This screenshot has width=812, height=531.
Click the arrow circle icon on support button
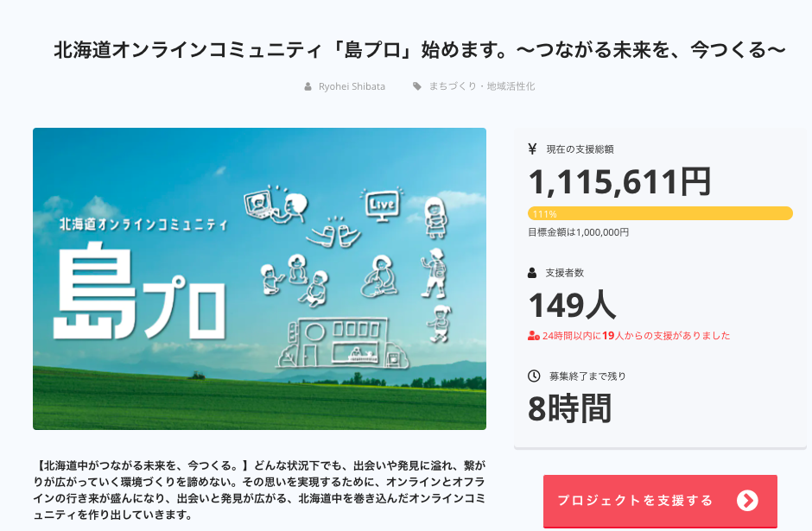pos(747,501)
